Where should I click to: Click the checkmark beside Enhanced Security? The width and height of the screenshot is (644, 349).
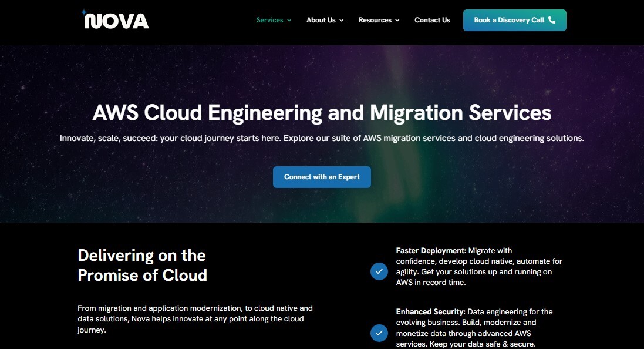pos(379,333)
